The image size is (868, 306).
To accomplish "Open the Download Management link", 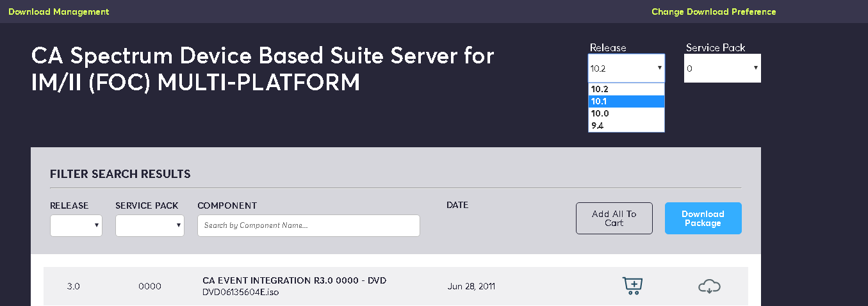I will (59, 12).
